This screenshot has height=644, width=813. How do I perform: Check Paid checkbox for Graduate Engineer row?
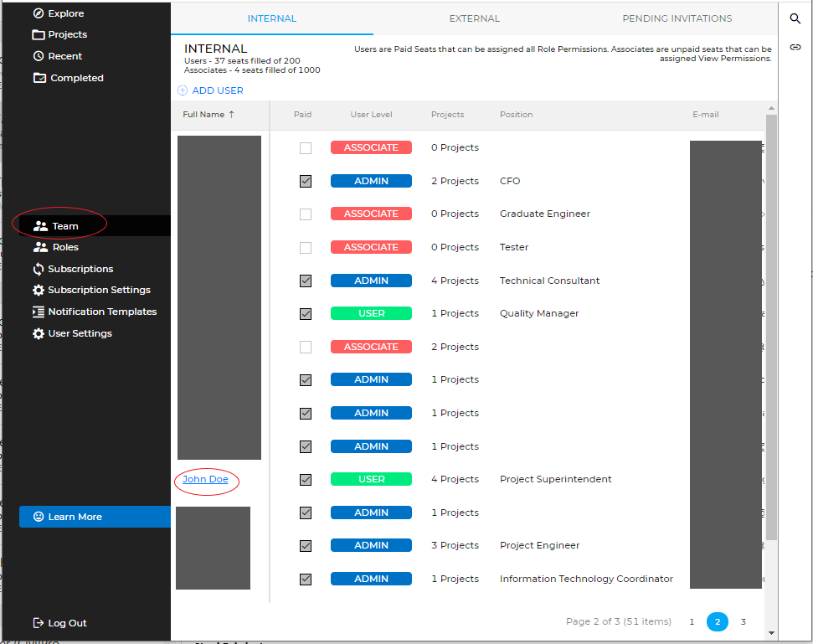306,214
